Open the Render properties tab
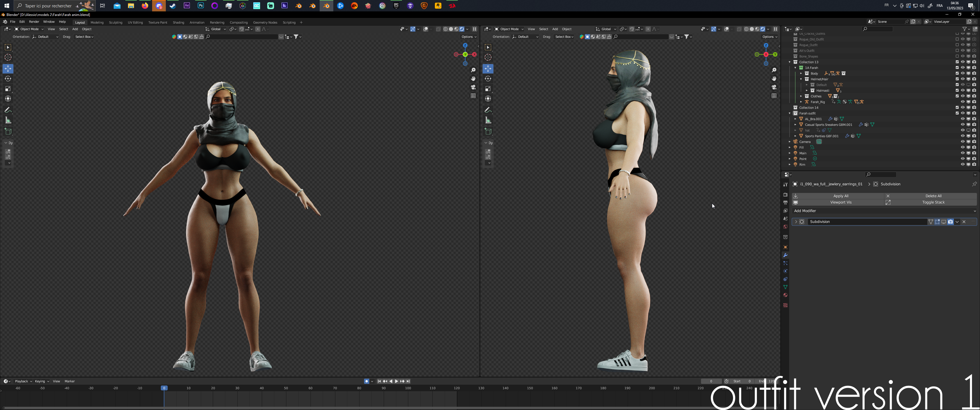 click(785, 195)
